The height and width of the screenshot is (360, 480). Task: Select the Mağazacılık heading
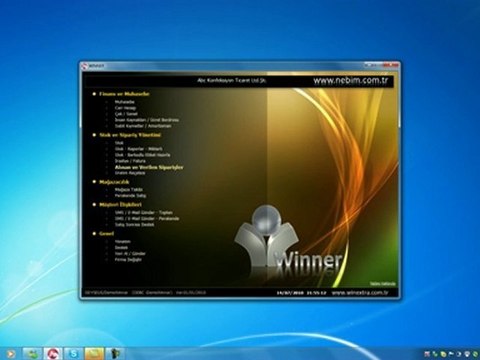tap(114, 182)
